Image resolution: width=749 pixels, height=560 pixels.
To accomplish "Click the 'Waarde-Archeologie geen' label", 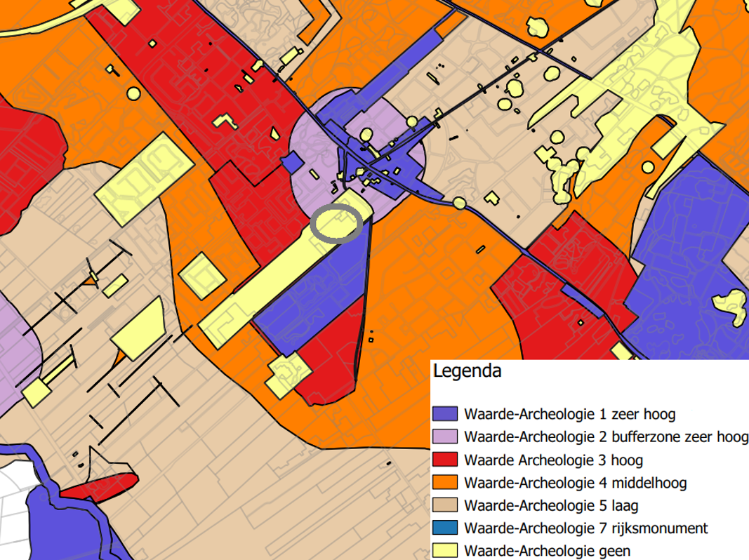I will pyautogui.click(x=548, y=551).
